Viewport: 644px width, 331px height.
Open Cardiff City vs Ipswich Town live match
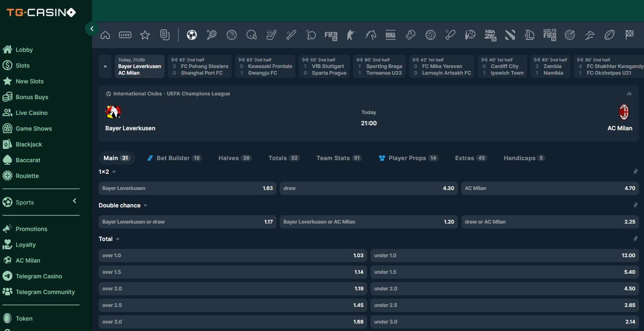pyautogui.click(x=502, y=66)
